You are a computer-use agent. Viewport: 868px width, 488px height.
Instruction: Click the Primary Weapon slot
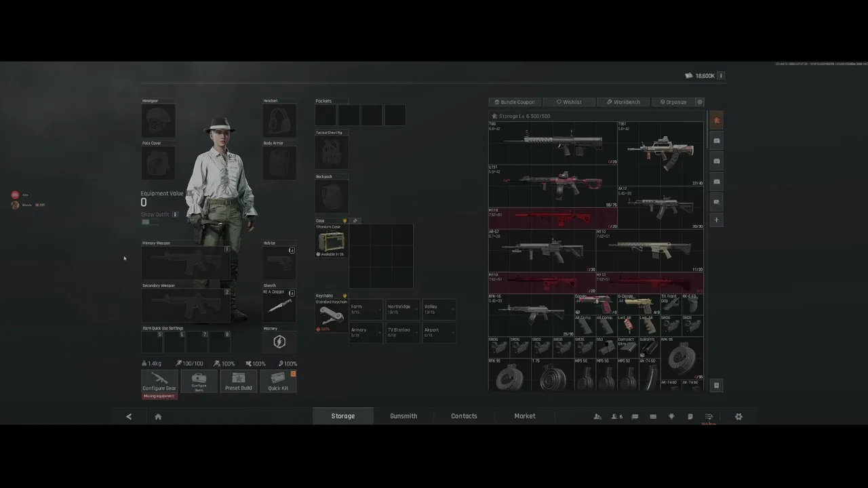(186, 263)
